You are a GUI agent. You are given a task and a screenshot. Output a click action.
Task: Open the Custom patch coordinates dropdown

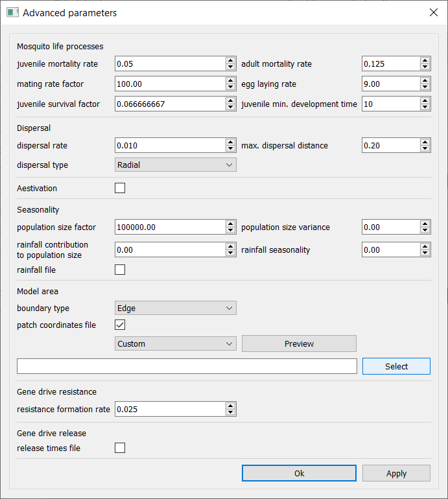[175, 343]
